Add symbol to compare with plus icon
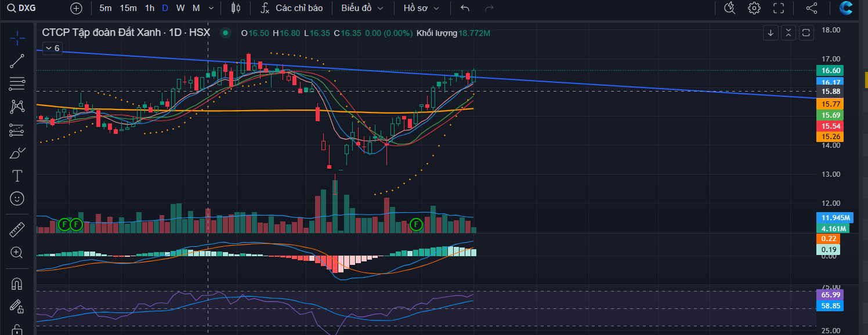 pos(77,8)
